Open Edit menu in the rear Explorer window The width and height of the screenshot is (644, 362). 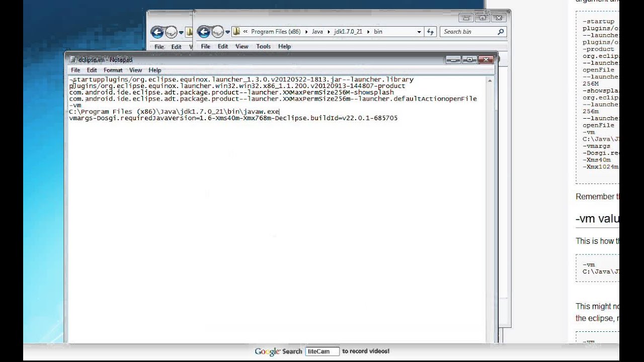coord(176,47)
